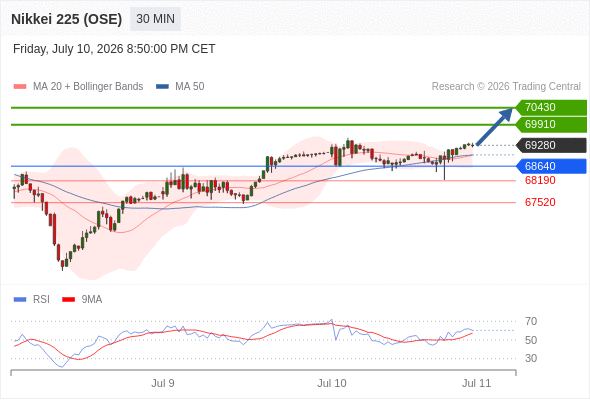This screenshot has width=590, height=400.
Task: Click the RSI 70 level label
Action: click(x=531, y=321)
